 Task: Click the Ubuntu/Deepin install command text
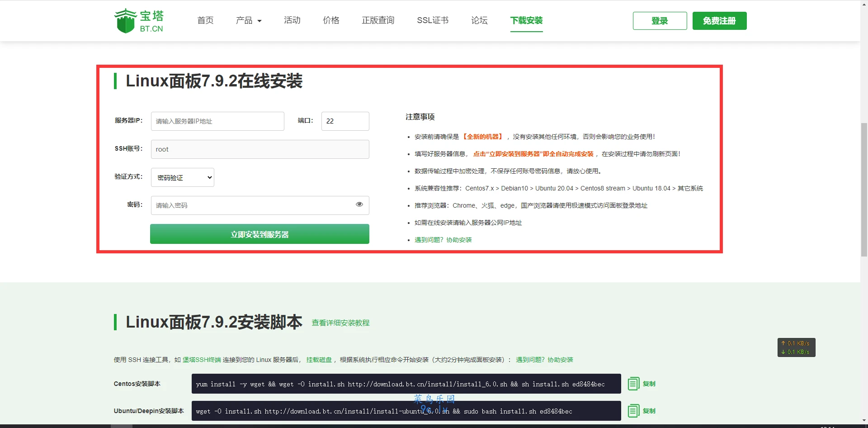click(x=384, y=411)
